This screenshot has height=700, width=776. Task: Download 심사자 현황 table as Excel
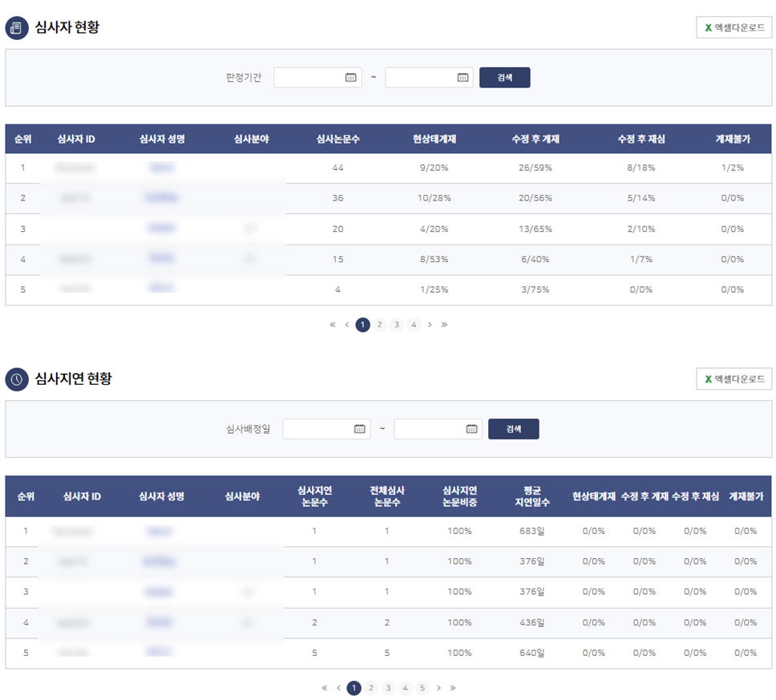[x=734, y=27]
